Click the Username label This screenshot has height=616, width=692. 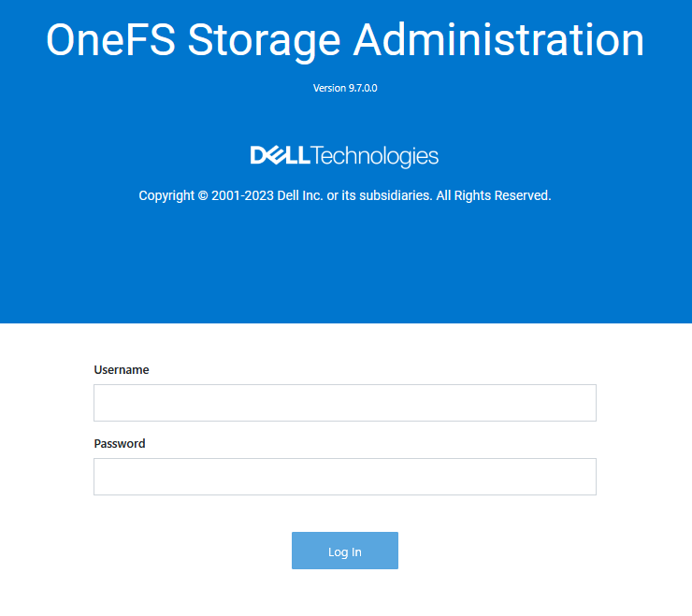[122, 370]
